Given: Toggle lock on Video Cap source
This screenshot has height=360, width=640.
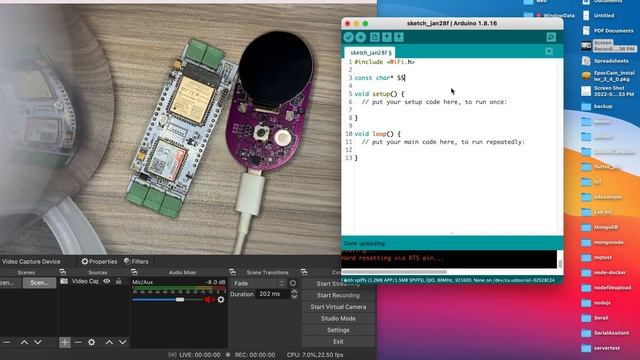Looking at the screenshot, I should click(118, 281).
